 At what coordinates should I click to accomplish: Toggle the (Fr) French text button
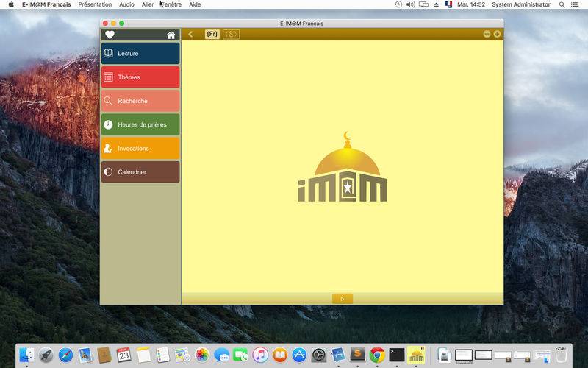pyautogui.click(x=212, y=34)
